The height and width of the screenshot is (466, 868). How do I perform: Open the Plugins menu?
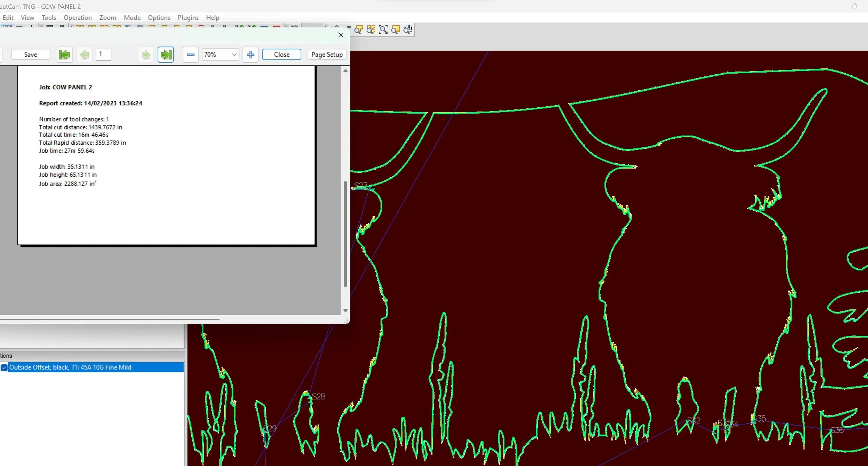click(x=188, y=17)
